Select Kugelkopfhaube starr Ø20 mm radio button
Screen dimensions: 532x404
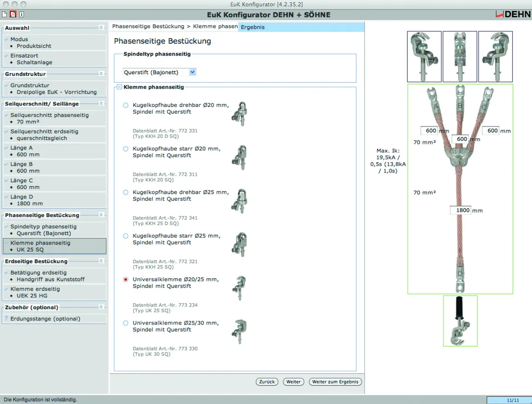click(126, 149)
